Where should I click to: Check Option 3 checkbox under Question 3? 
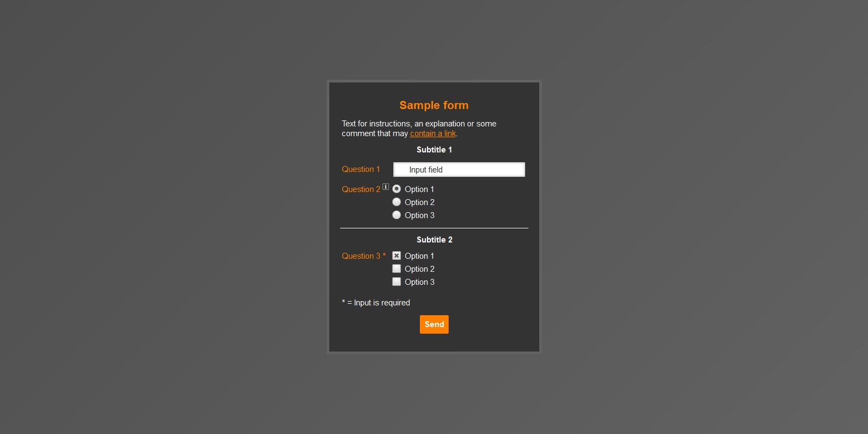pyautogui.click(x=397, y=282)
